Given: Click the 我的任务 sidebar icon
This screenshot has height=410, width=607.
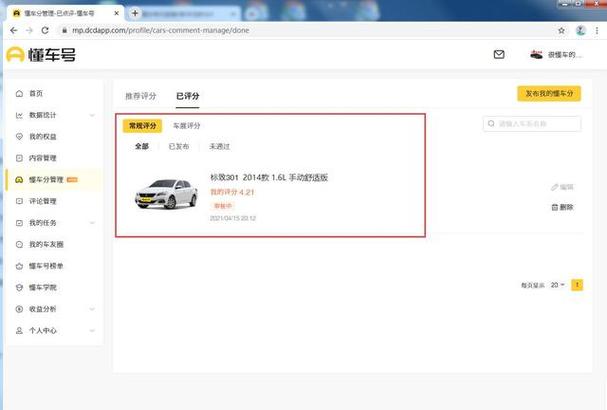Looking at the screenshot, I should tap(19, 223).
